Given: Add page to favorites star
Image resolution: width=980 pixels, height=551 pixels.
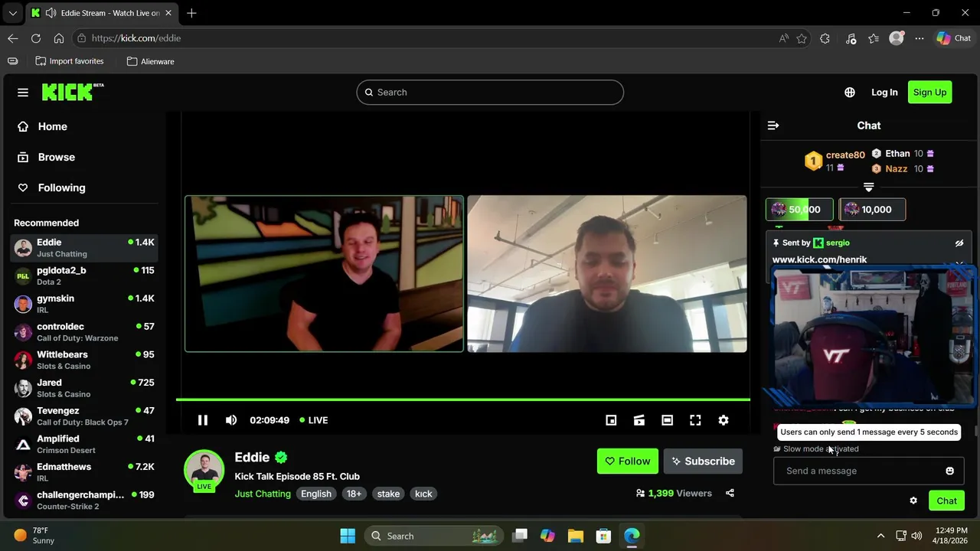Looking at the screenshot, I should click(802, 38).
